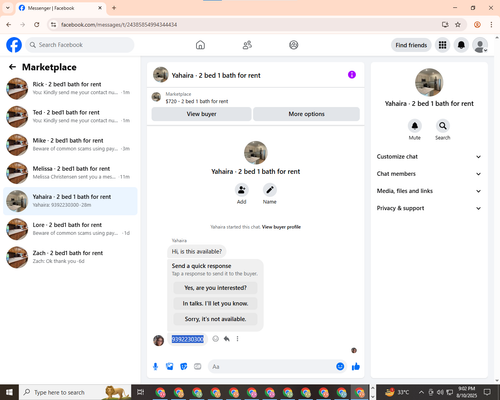
Task: Go back from Marketplace chats list
Action: pyautogui.click(x=12, y=67)
